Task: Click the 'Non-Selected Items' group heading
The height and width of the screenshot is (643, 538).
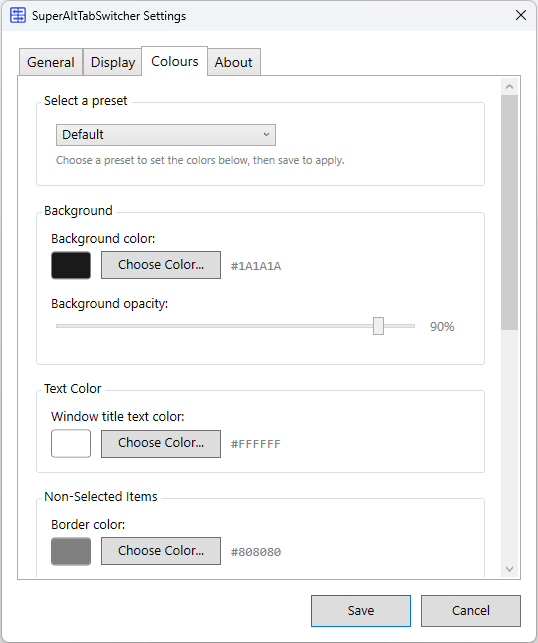Action: (101, 497)
